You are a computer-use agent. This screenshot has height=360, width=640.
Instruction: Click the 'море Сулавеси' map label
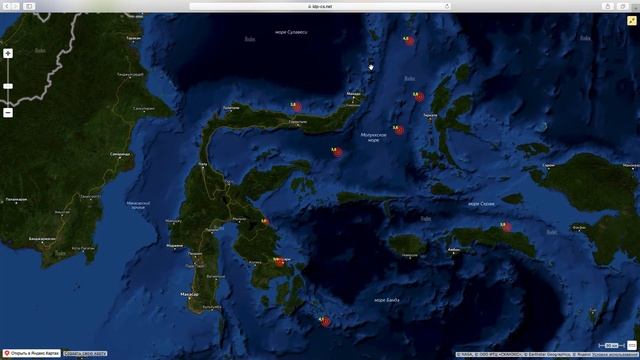pyautogui.click(x=291, y=32)
